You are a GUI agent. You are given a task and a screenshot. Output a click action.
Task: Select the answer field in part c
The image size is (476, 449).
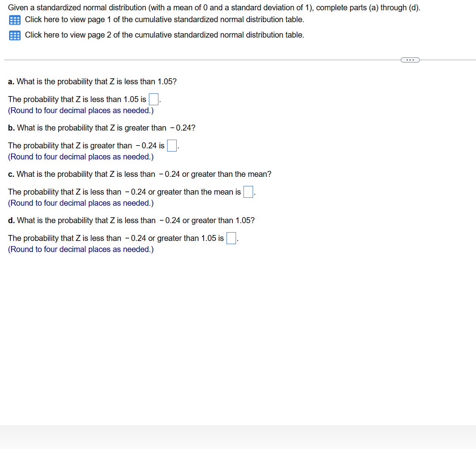(248, 192)
